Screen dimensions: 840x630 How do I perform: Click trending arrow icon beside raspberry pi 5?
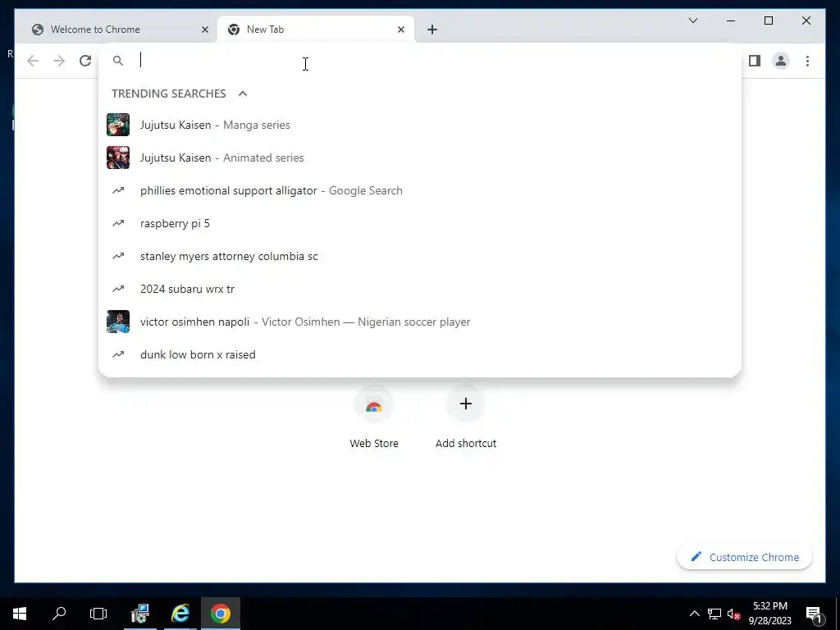pos(118,223)
